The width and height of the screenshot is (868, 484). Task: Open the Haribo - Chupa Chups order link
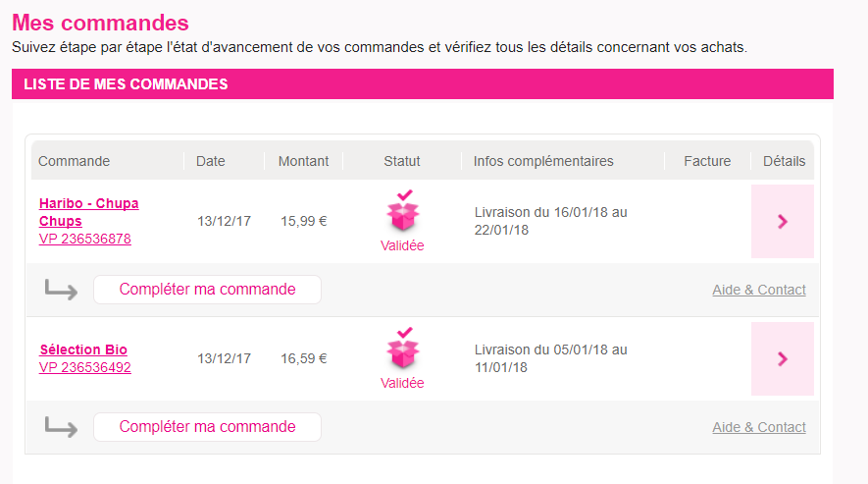88,212
